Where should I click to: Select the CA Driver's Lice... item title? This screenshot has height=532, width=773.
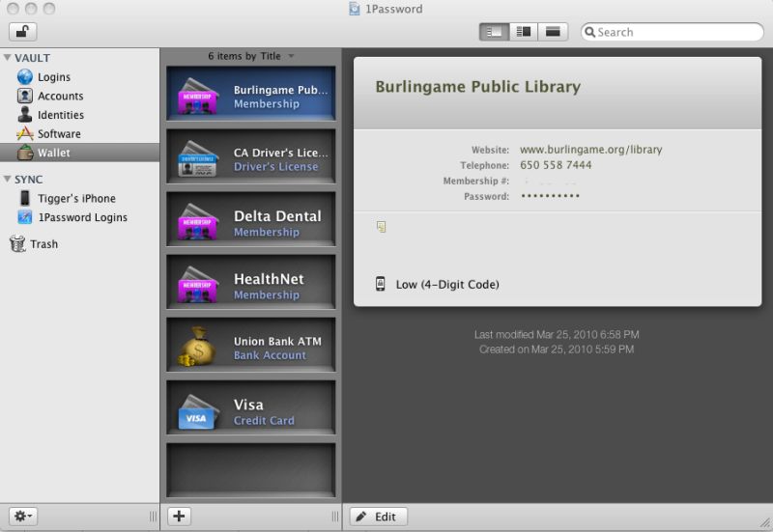tap(280, 153)
